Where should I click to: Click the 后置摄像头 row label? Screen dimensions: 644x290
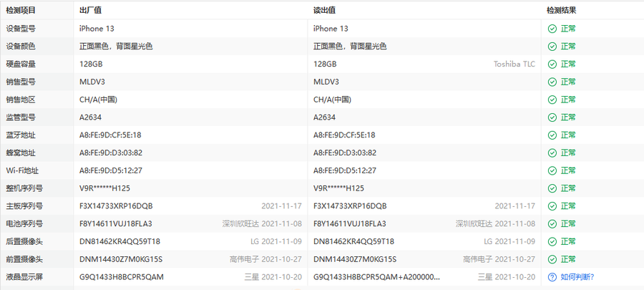(25, 241)
